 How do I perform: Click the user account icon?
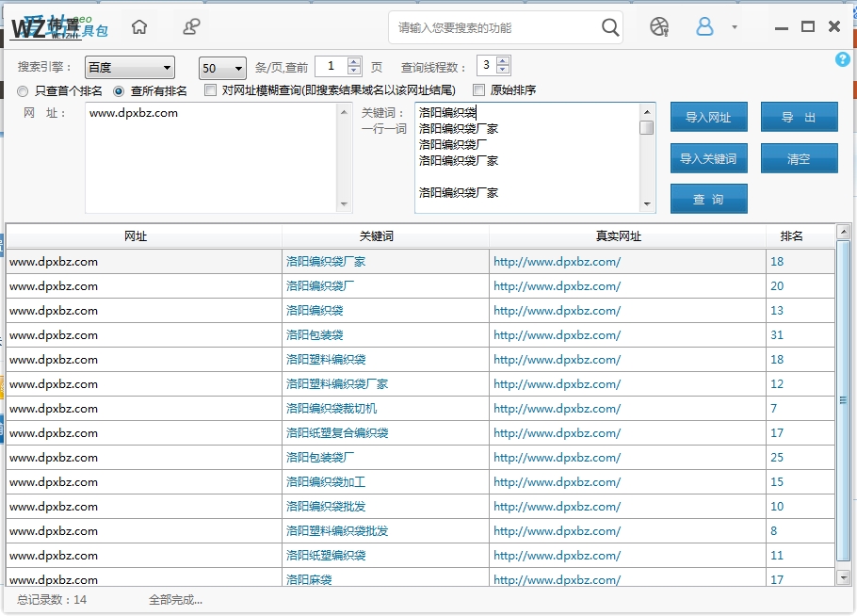(704, 27)
